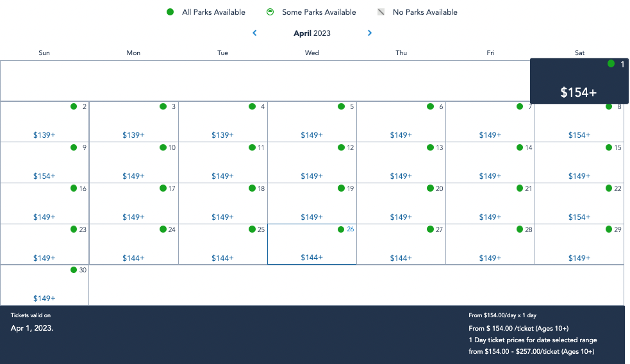Click the green dot on April 30

click(x=74, y=270)
